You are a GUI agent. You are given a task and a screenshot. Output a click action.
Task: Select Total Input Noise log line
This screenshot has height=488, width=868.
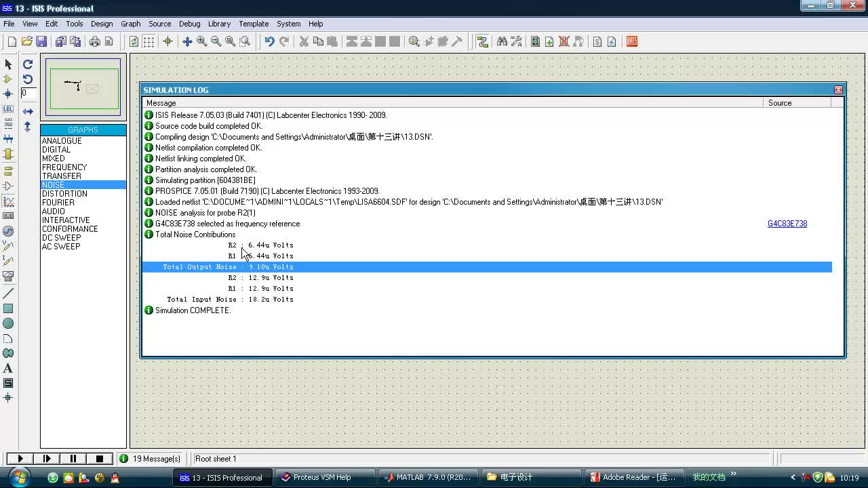[487, 300]
